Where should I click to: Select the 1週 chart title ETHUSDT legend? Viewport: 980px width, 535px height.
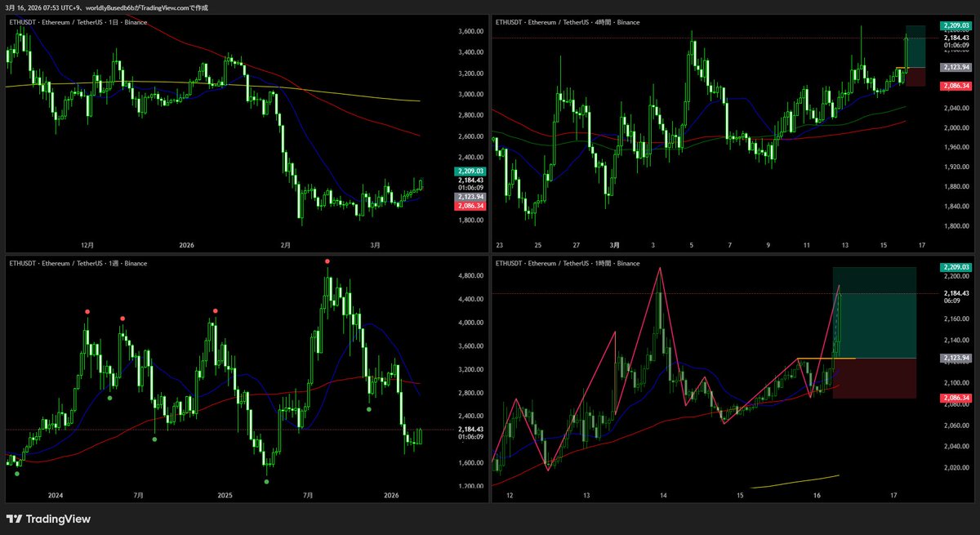pos(78,264)
